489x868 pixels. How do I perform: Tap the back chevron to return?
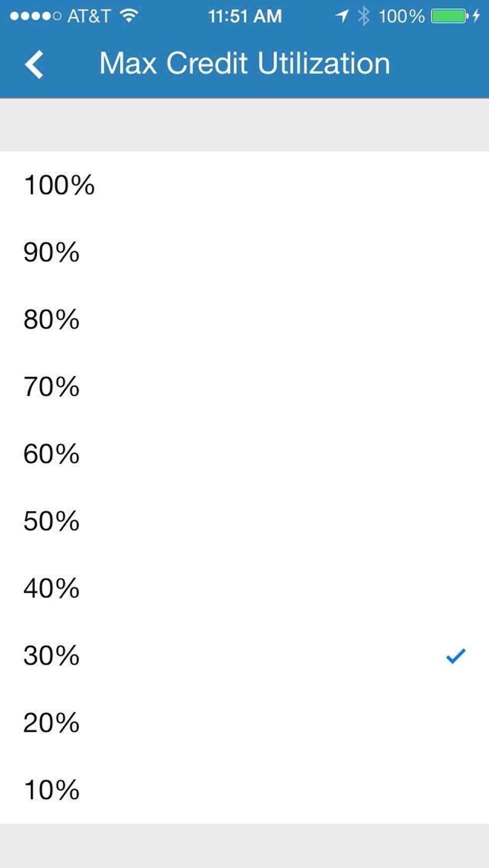tap(35, 63)
